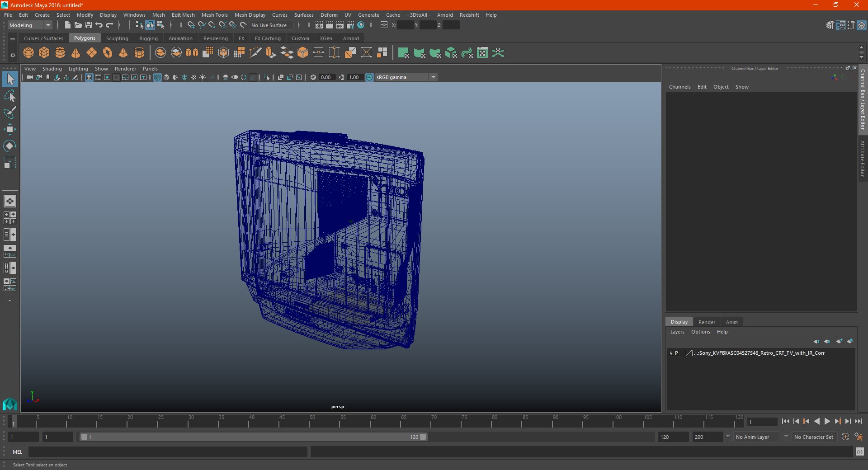Create a polygon sphere from the shelf
The width and height of the screenshot is (868, 470).
tap(28, 53)
